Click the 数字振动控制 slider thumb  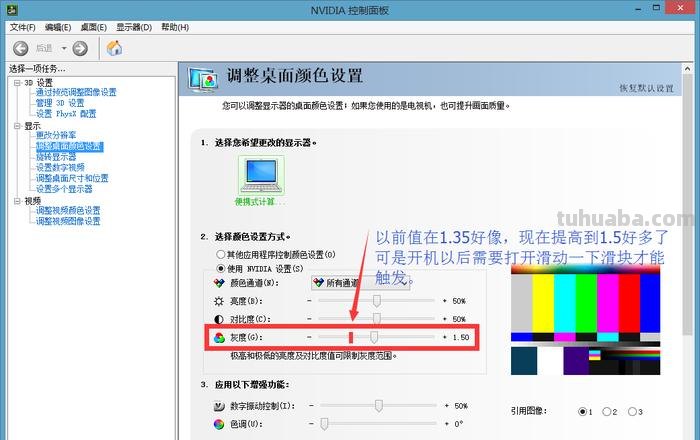click(x=379, y=406)
